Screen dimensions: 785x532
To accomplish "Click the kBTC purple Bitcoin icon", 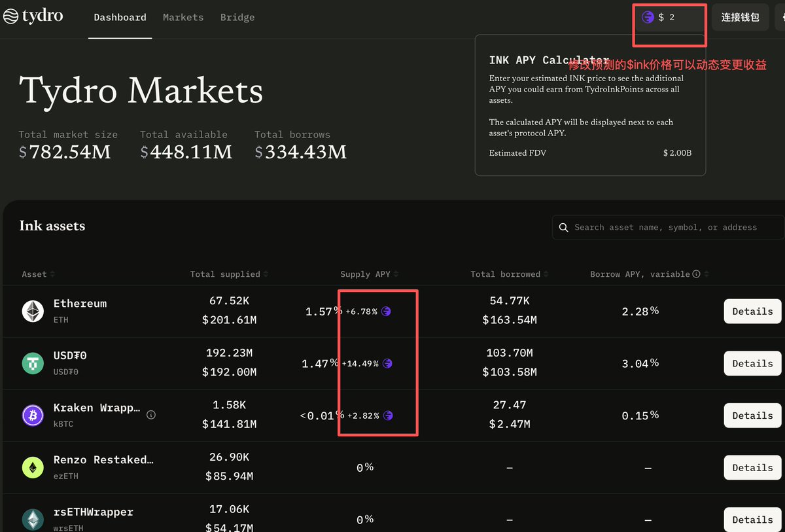I will click(x=33, y=416).
